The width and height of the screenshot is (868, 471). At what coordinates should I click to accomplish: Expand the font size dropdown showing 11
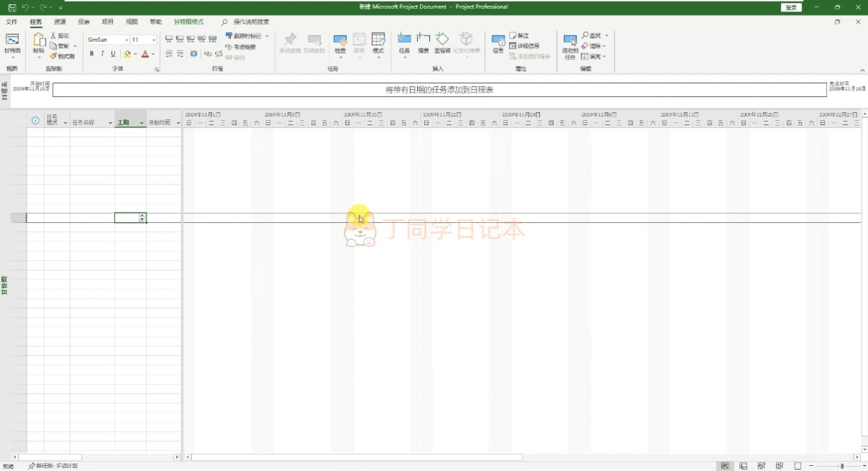coord(153,40)
